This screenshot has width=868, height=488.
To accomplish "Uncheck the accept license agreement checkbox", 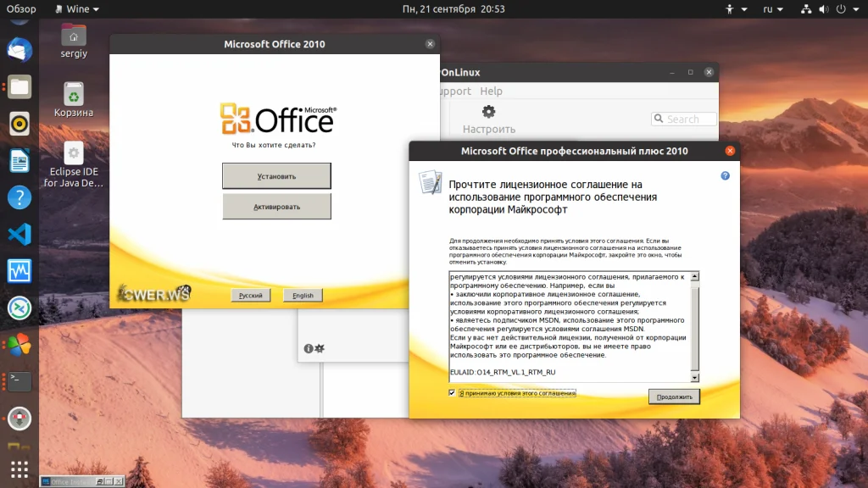I will click(x=453, y=393).
